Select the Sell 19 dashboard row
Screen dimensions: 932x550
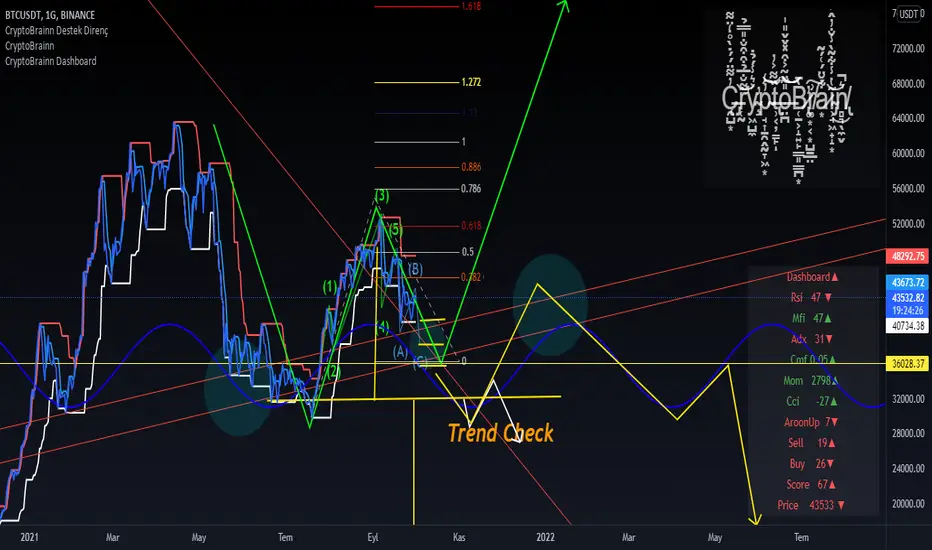pyautogui.click(x=812, y=443)
